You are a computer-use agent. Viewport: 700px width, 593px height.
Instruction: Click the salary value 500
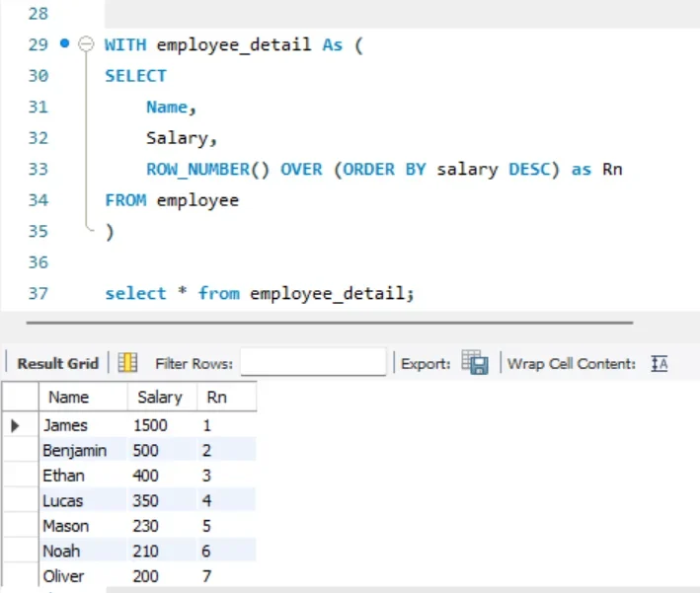(x=145, y=451)
